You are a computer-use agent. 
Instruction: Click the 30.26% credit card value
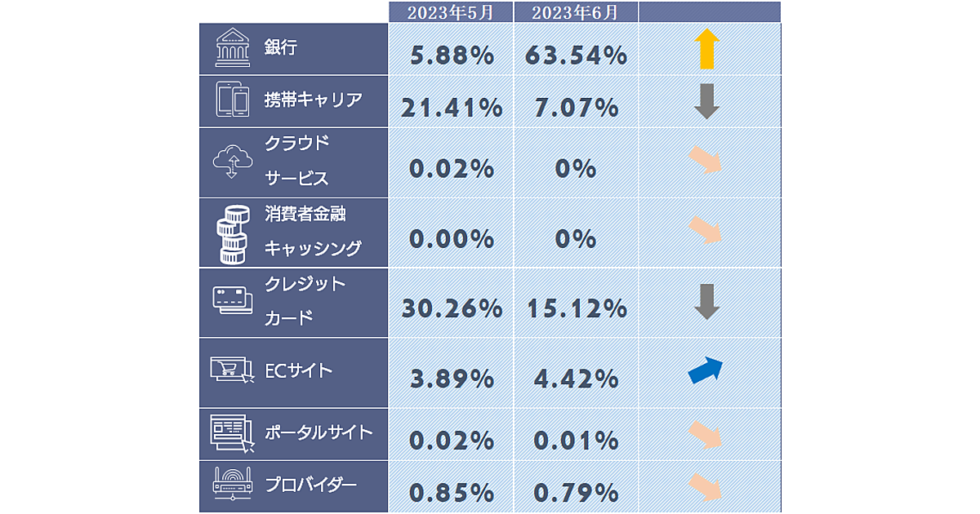452,309
